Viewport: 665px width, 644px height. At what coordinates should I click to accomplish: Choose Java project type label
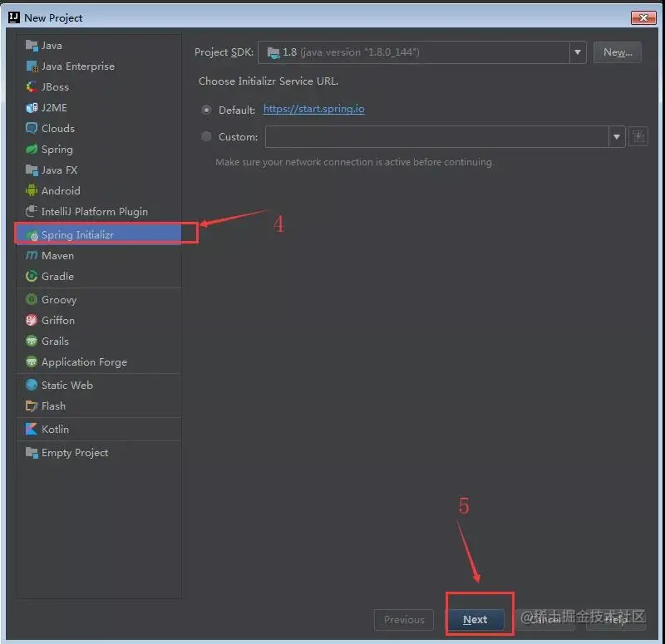[x=52, y=46]
